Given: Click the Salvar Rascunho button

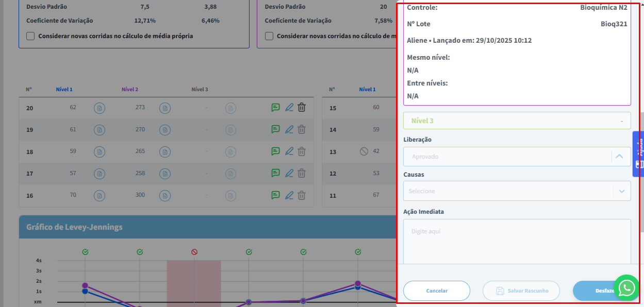Looking at the screenshot, I should [521, 291].
